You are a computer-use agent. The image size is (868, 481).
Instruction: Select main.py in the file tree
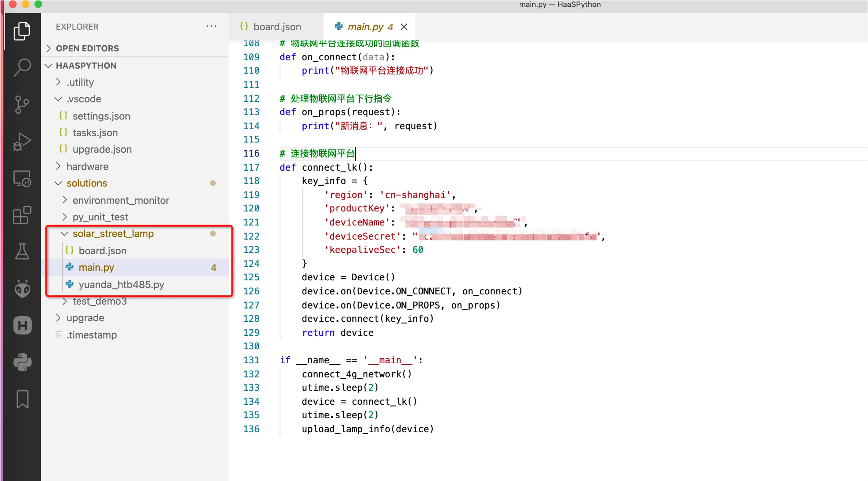click(135, 267)
